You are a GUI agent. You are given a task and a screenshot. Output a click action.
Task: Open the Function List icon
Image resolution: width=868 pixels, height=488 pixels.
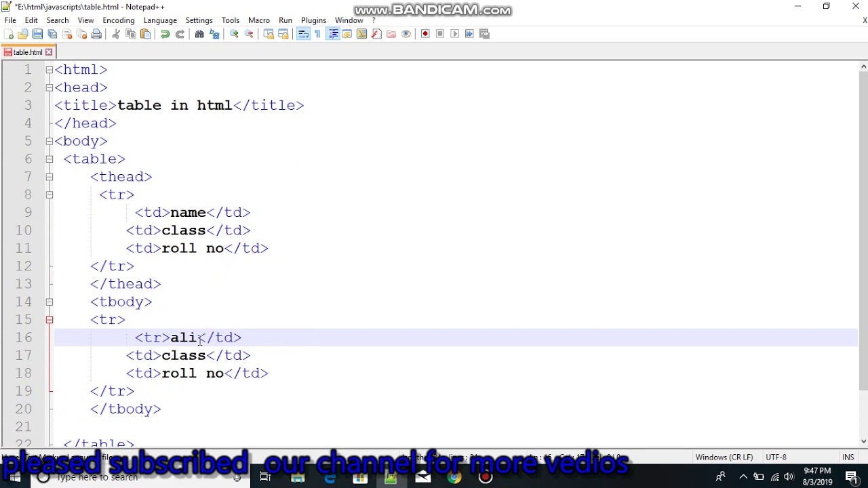pos(376,34)
